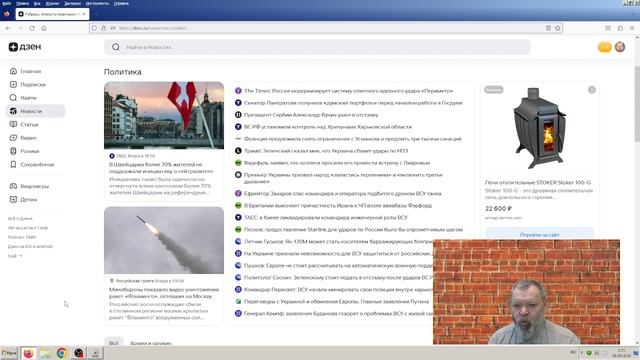Expand the Ещё dropdown in sidebar

[15, 256]
